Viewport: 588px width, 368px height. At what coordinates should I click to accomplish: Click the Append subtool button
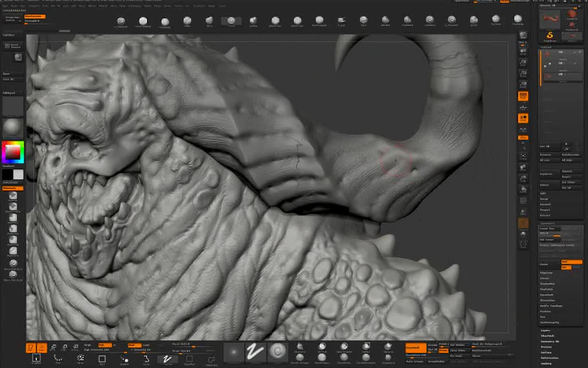tap(572, 171)
